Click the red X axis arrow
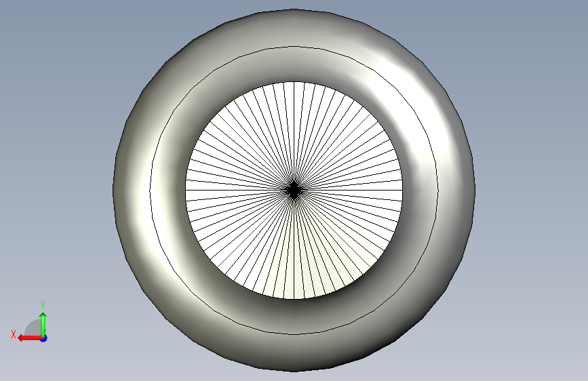 [x=30, y=338]
